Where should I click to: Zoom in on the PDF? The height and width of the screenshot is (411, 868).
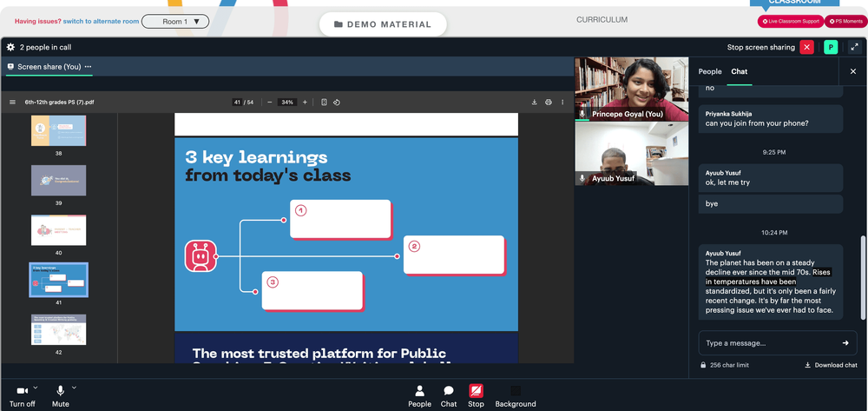(305, 102)
